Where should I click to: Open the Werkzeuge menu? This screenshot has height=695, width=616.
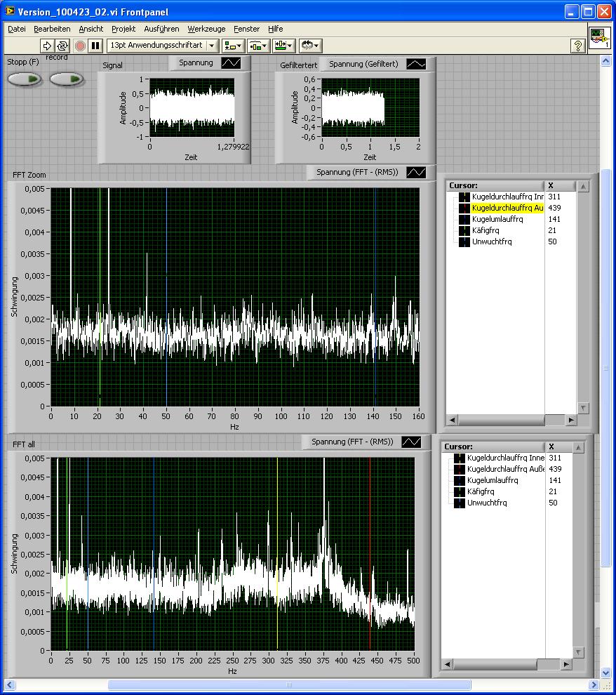tap(206, 29)
